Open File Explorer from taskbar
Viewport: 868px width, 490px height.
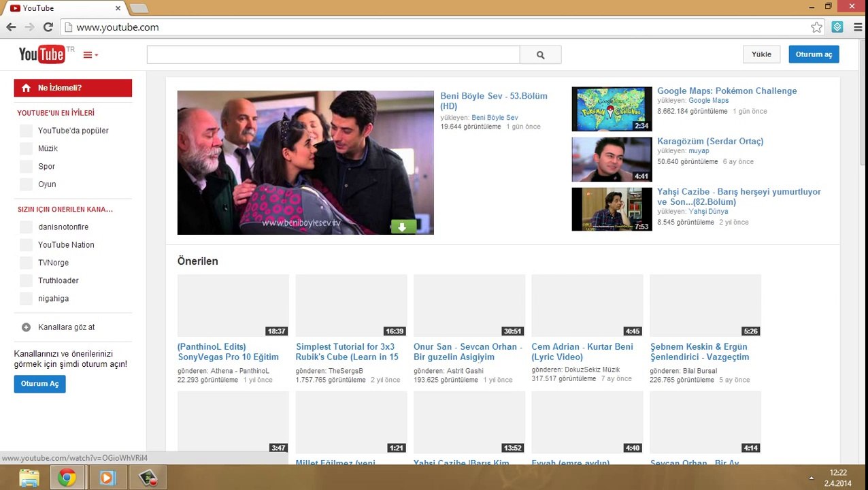tap(29, 478)
